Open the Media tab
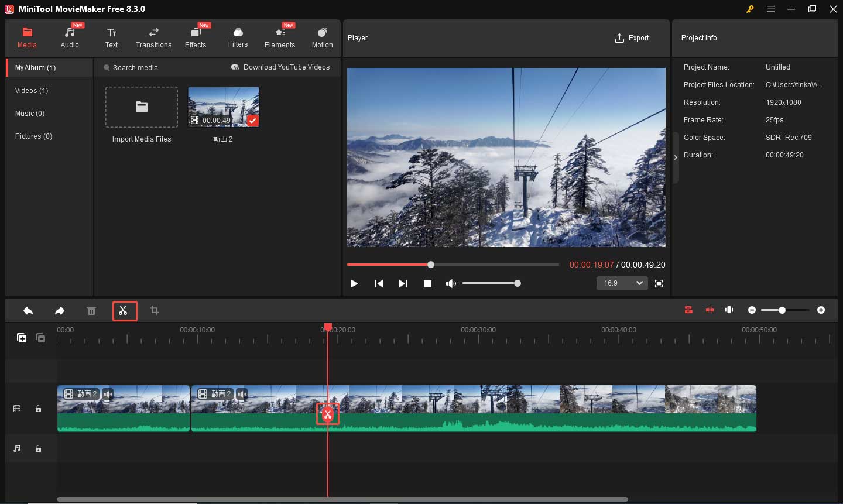 27,37
